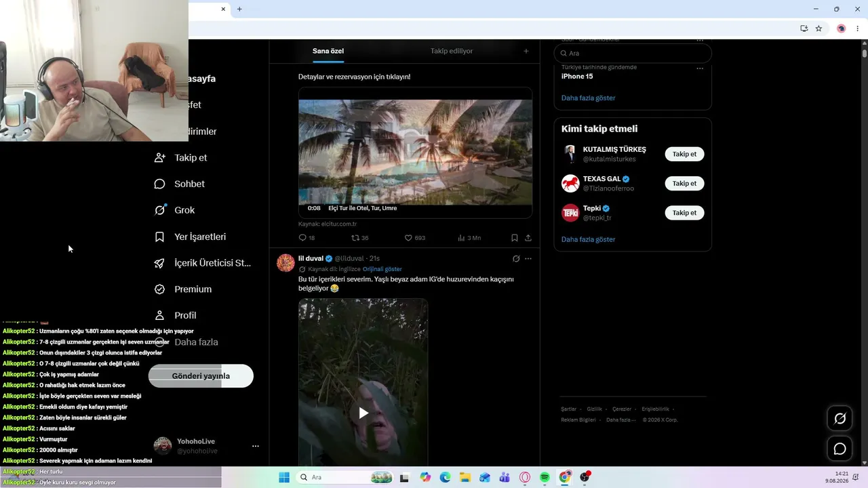Open Sohbet messages in the sidebar

[x=180, y=184]
